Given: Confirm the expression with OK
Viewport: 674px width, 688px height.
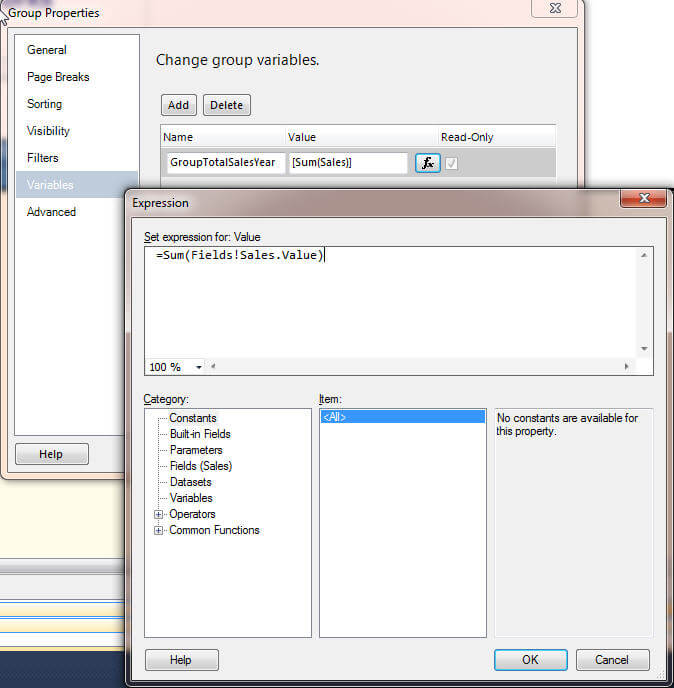Looking at the screenshot, I should coord(531,660).
